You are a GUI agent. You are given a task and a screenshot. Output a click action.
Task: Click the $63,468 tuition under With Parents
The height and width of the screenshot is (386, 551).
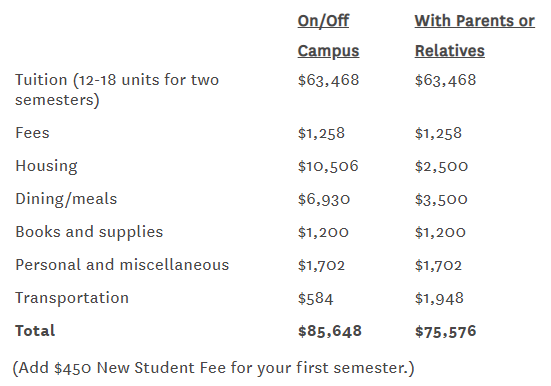click(x=446, y=80)
